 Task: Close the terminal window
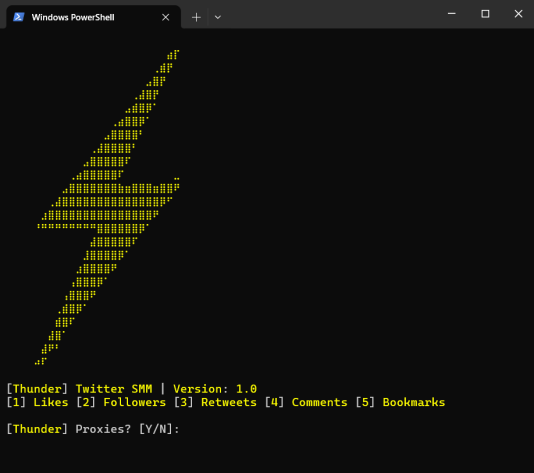click(x=518, y=14)
